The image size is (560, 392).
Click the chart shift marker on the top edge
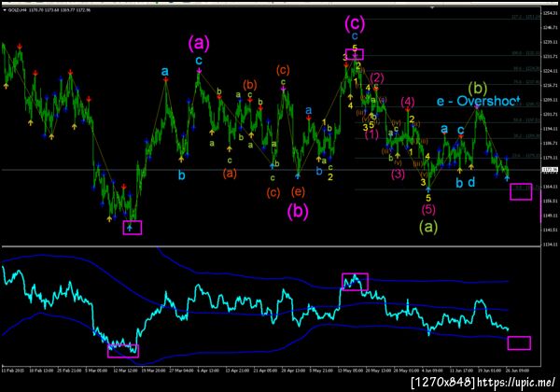(432, 7)
